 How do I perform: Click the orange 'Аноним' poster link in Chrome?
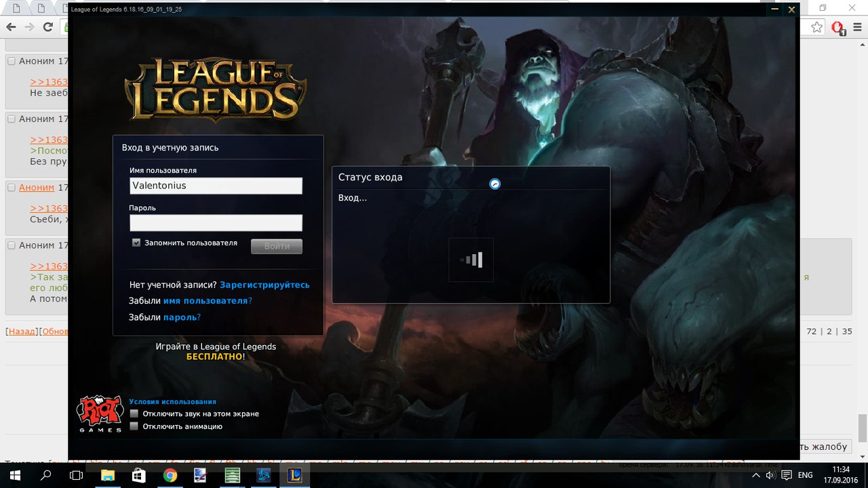(x=37, y=188)
